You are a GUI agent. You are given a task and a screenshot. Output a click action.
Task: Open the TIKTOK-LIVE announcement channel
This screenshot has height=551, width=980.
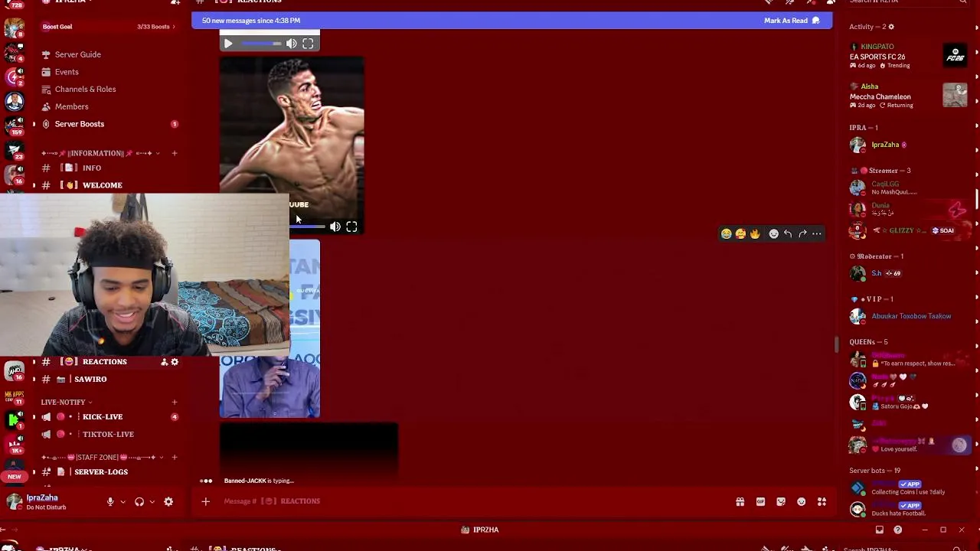107,434
